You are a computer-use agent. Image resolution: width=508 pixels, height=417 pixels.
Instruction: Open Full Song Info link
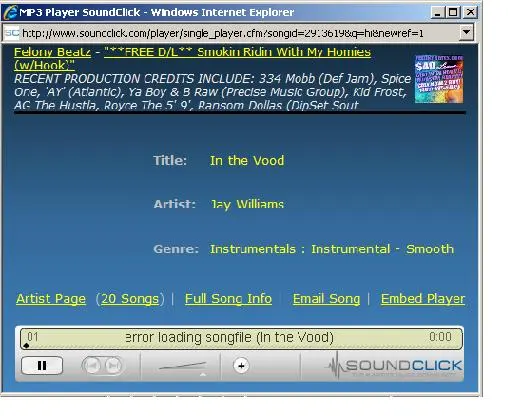[x=228, y=299]
